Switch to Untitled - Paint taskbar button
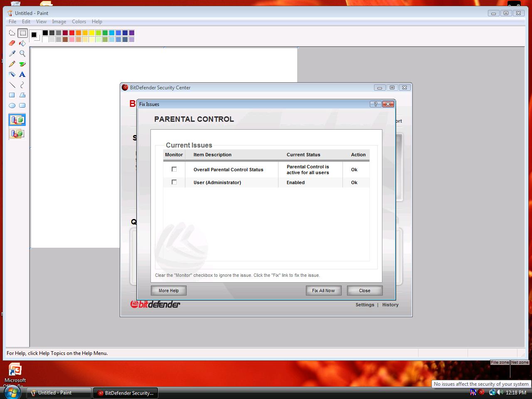The image size is (532, 399). pos(59,393)
